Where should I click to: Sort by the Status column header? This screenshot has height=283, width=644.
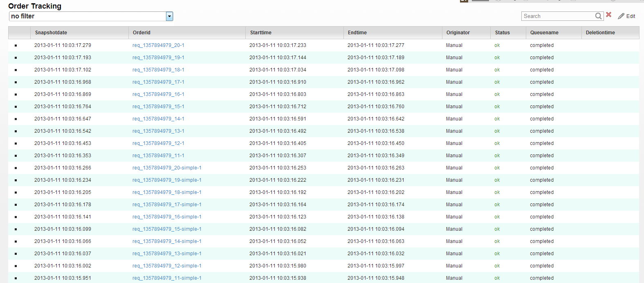click(x=508, y=33)
